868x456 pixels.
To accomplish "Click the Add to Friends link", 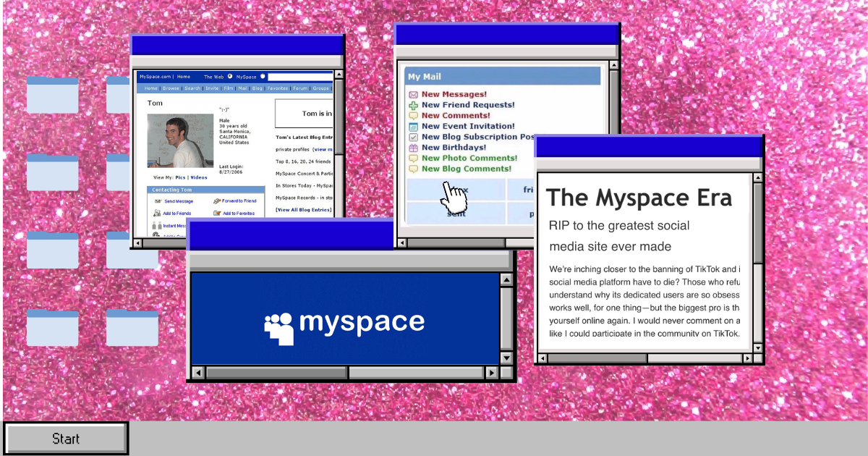I will 177,213.
